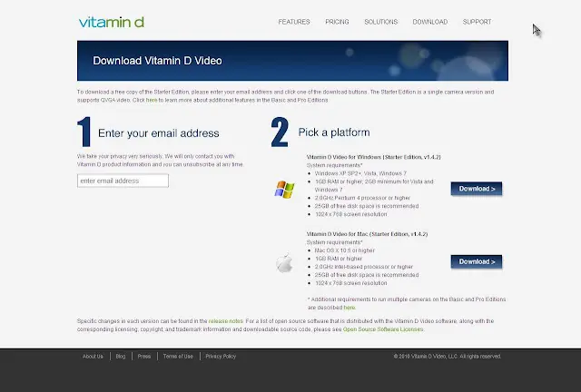
Task: Click the 'Pick a platform' heading
Action: [334, 132]
